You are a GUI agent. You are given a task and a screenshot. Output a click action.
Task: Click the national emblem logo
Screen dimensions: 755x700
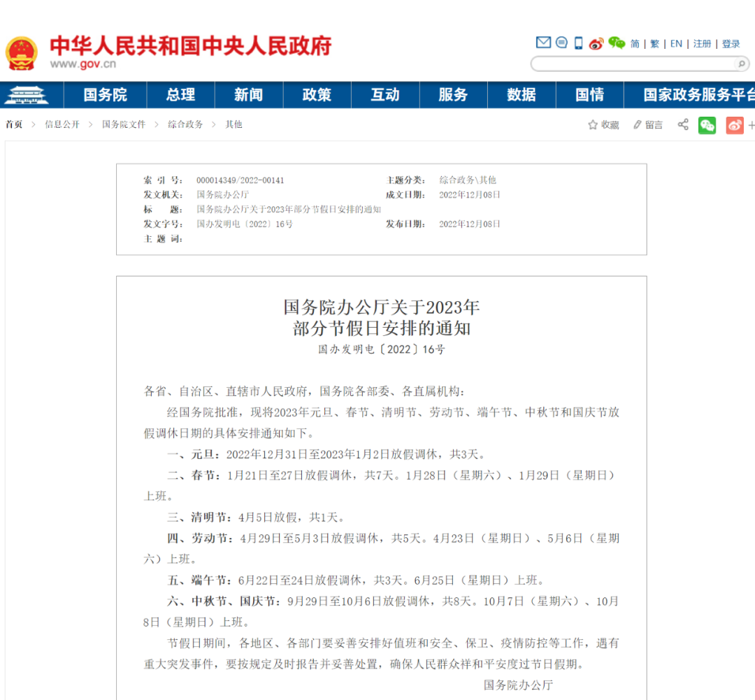21,53
